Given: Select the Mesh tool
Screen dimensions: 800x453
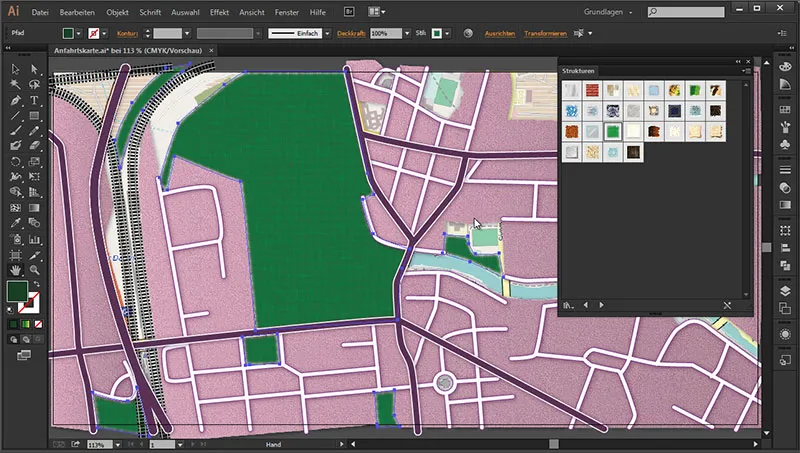Looking at the screenshot, I should point(15,208).
